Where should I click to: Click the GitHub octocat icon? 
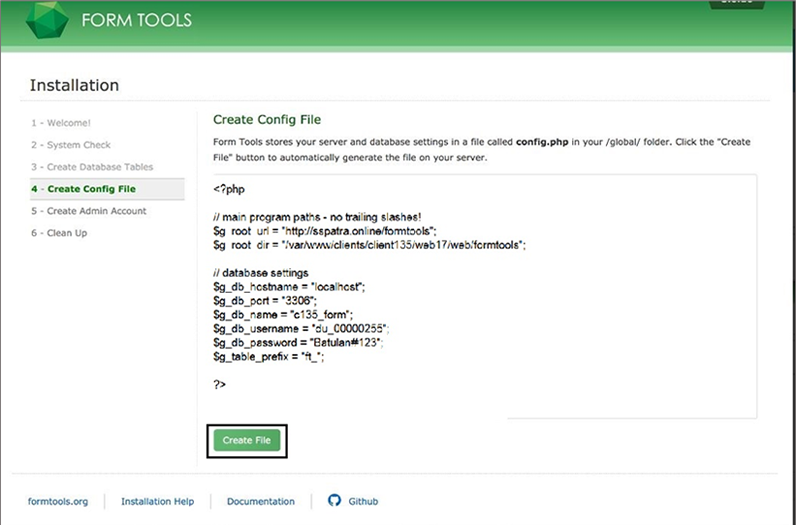[x=334, y=501]
